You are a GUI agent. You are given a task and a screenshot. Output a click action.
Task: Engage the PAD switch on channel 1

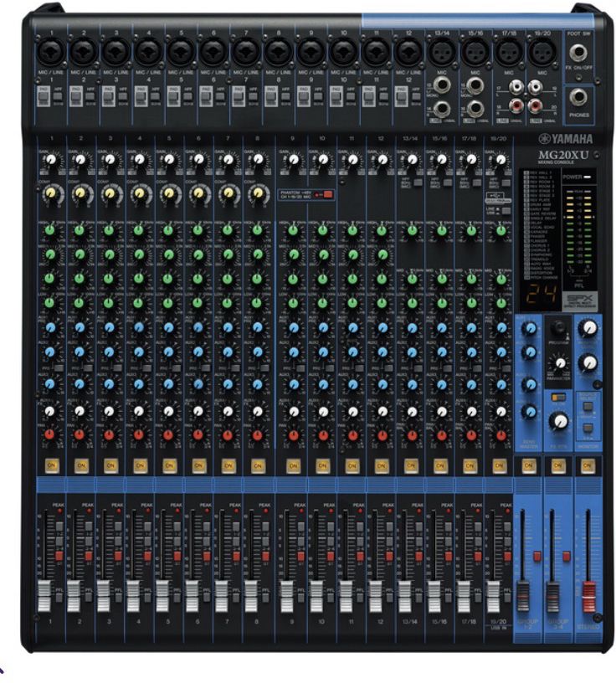tap(44, 96)
